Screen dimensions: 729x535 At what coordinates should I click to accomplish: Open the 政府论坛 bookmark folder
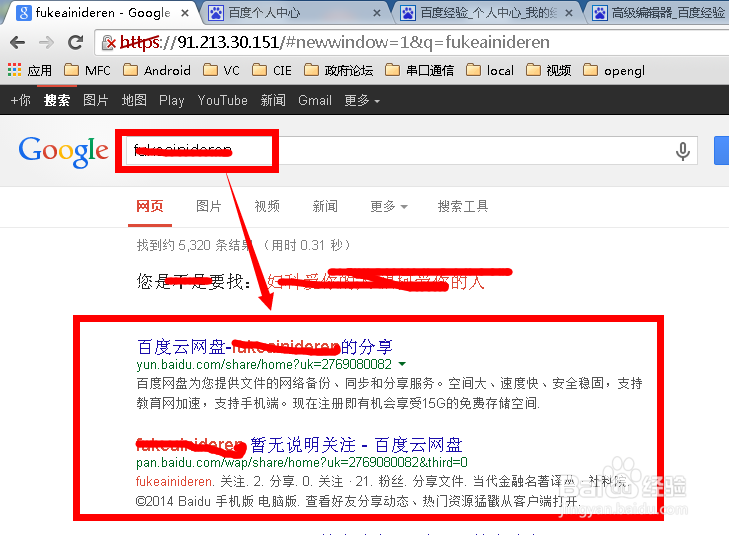pos(338,71)
